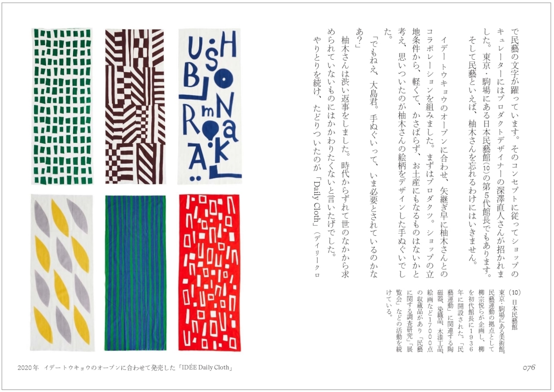Click the caption text starting with 2020年
Image resolution: width=554 pixels, height=392 pixels.
tap(126, 368)
